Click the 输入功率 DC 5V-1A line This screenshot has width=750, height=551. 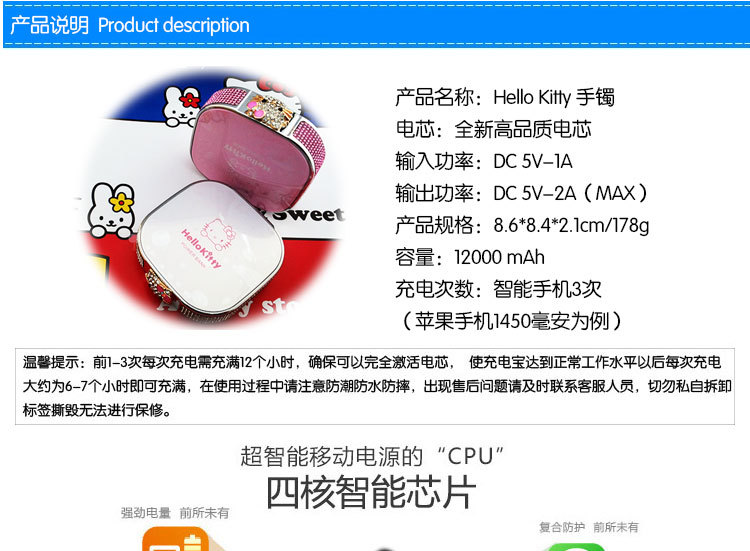[x=484, y=161]
